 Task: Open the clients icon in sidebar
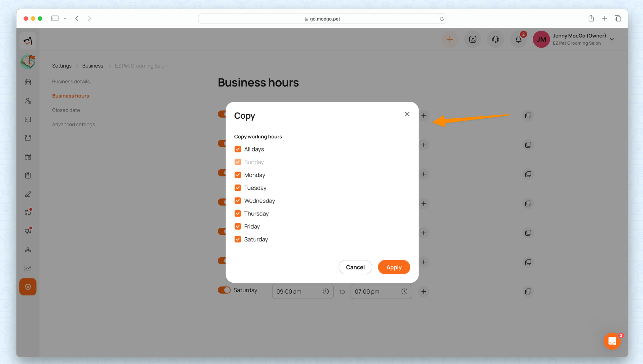pos(28,101)
